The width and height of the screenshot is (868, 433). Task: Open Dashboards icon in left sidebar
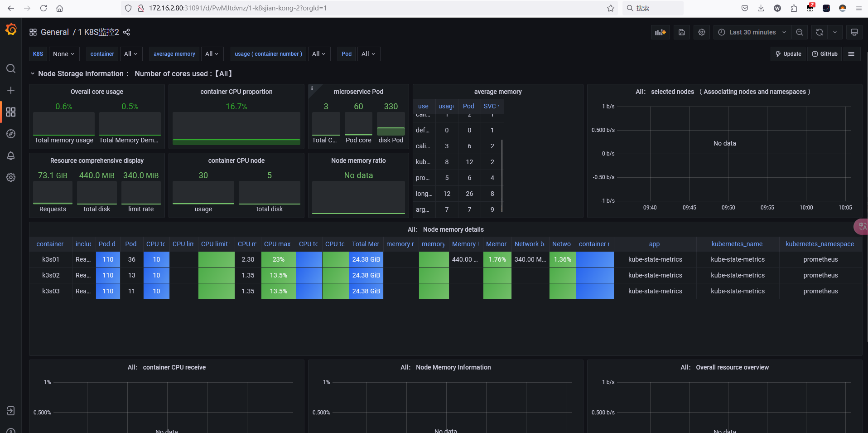(11, 112)
